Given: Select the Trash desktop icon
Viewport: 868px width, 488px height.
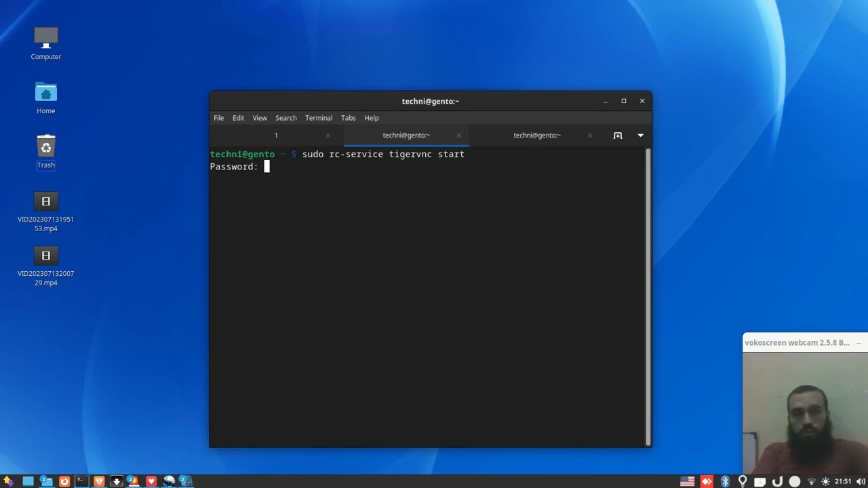Looking at the screenshot, I should click(46, 152).
